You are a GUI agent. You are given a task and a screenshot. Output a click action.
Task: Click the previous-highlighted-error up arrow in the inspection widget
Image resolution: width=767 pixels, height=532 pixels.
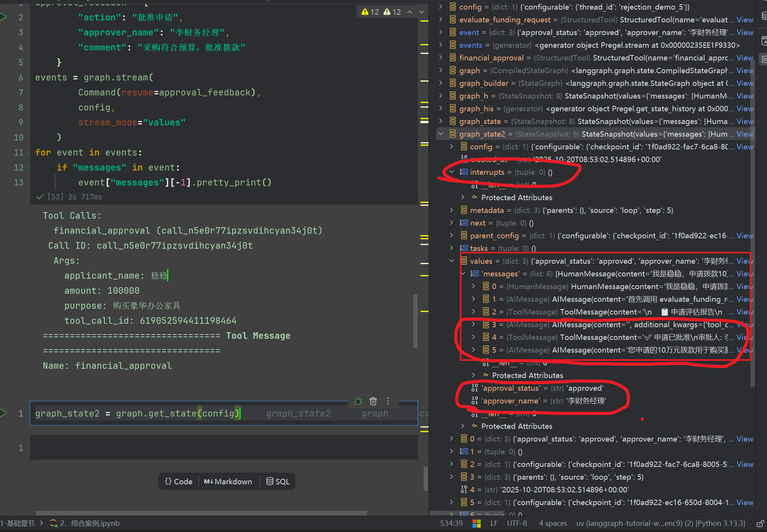pyautogui.click(x=410, y=12)
